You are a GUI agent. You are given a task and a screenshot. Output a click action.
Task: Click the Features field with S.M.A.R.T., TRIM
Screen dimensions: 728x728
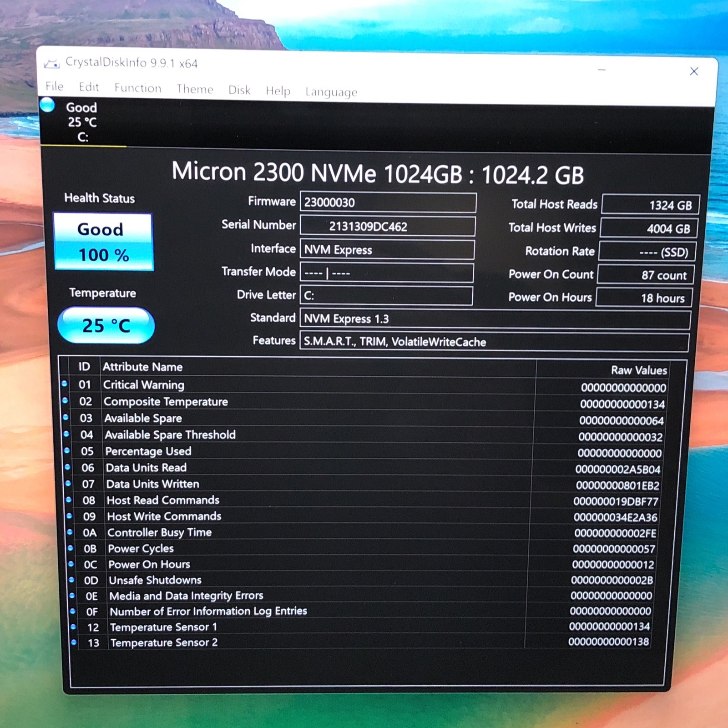[x=494, y=342]
